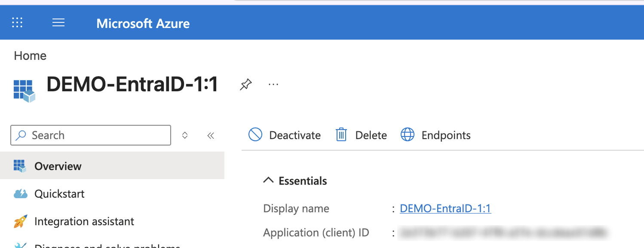Collapse the sidebar with double chevron

coord(211,136)
